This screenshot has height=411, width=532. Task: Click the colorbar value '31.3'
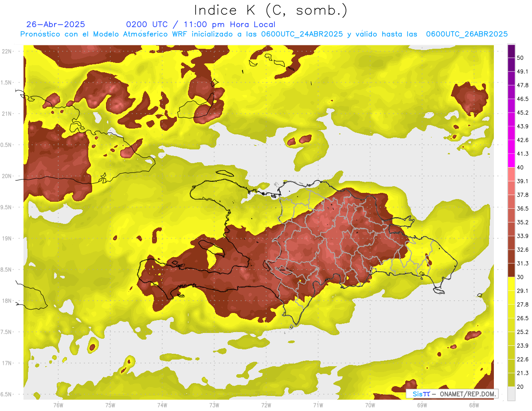pos(523,263)
